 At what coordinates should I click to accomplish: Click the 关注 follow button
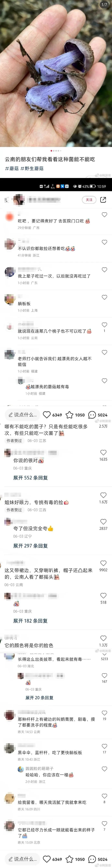[x=89, y=200]
